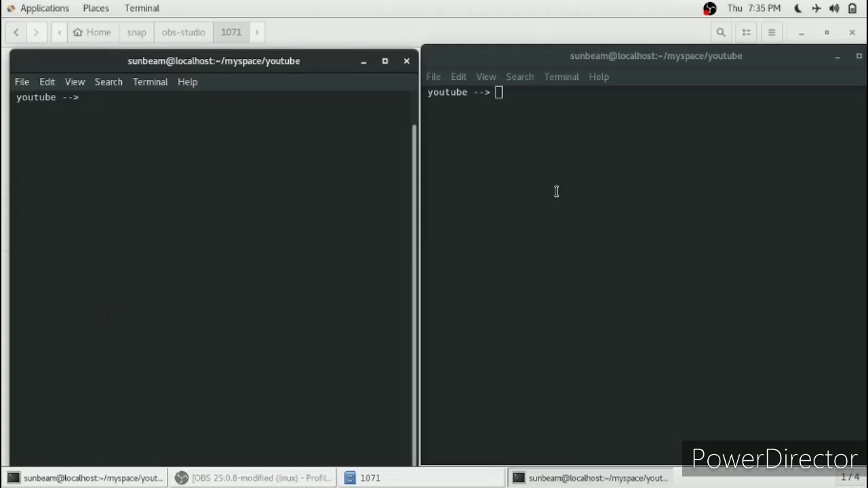Maximize the right terminal window
This screenshot has width=868, height=488.
tap(859, 56)
